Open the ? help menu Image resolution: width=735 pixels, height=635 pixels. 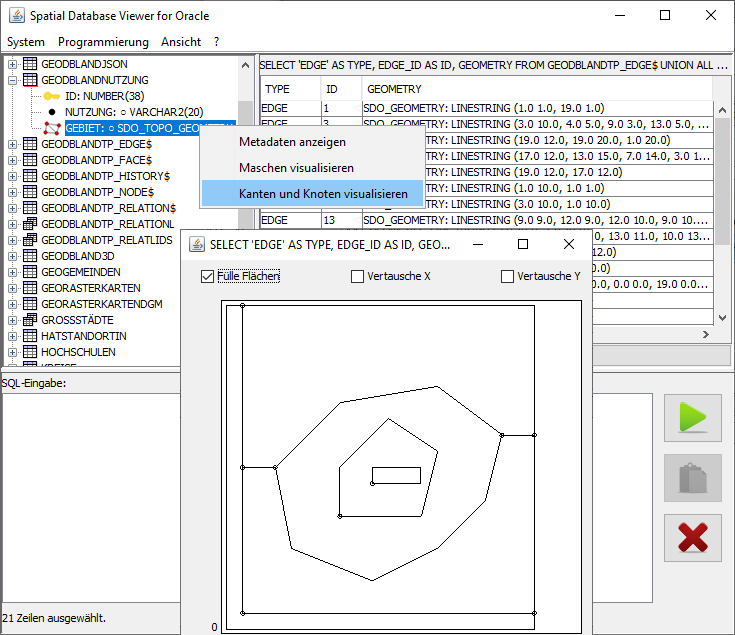coord(216,42)
